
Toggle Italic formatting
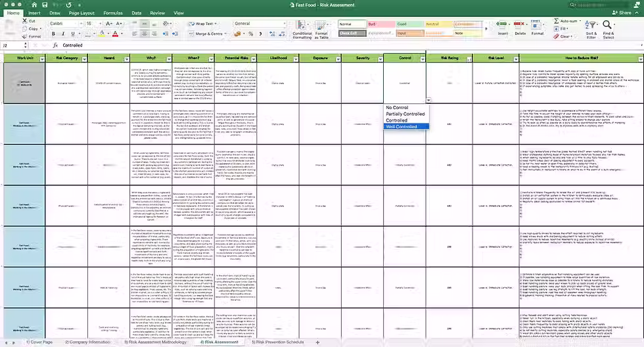point(63,34)
